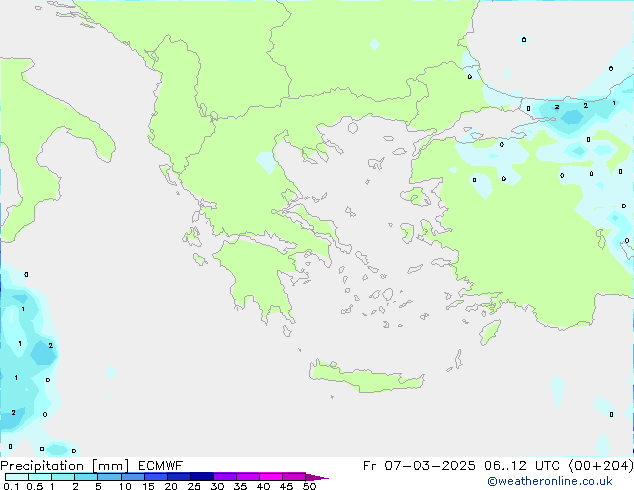Click the 20–25 mm dark blue legend segment

coord(179,477)
